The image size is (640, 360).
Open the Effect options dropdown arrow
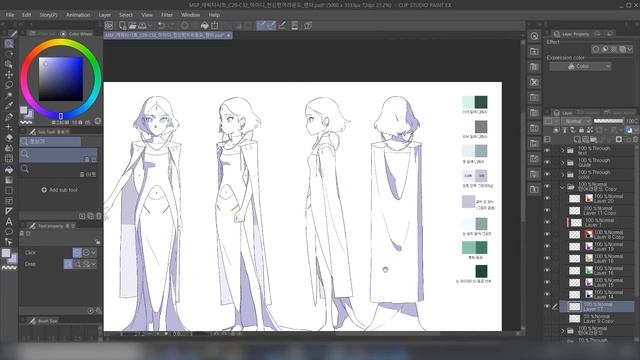[x=630, y=49]
